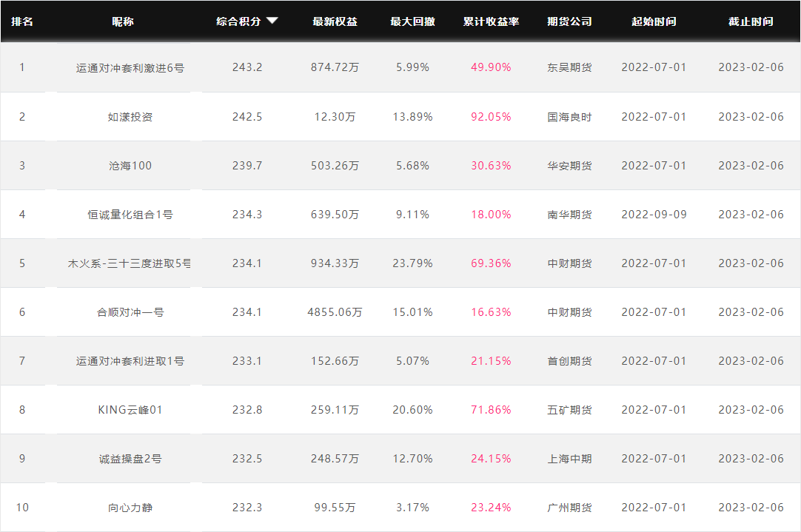Screen dimensions: 801x532
Task: Select score 243.2
Action: click(247, 67)
